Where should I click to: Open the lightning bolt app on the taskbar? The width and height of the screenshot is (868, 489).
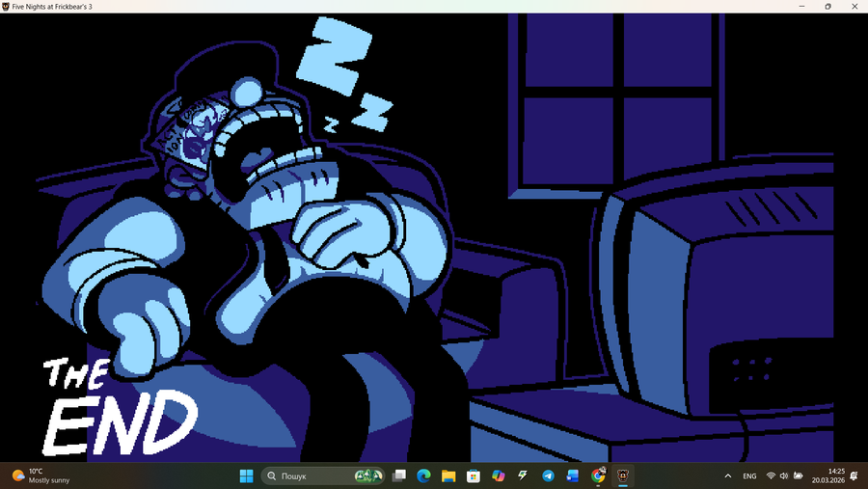[523, 475]
